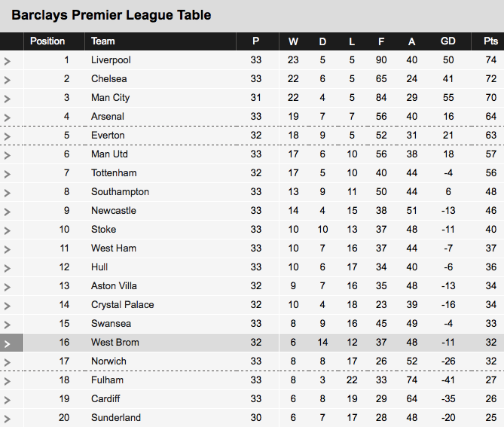Viewport: 504px width, 430px height.
Task: Select the Southampton team name
Action: point(120,192)
